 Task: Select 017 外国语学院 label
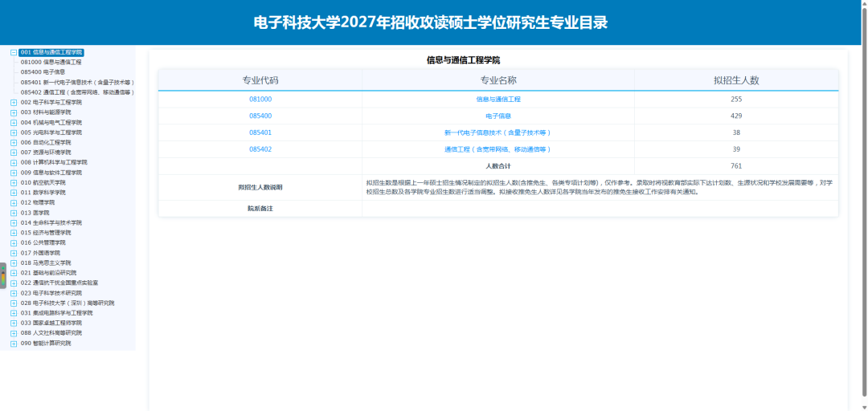[40, 253]
